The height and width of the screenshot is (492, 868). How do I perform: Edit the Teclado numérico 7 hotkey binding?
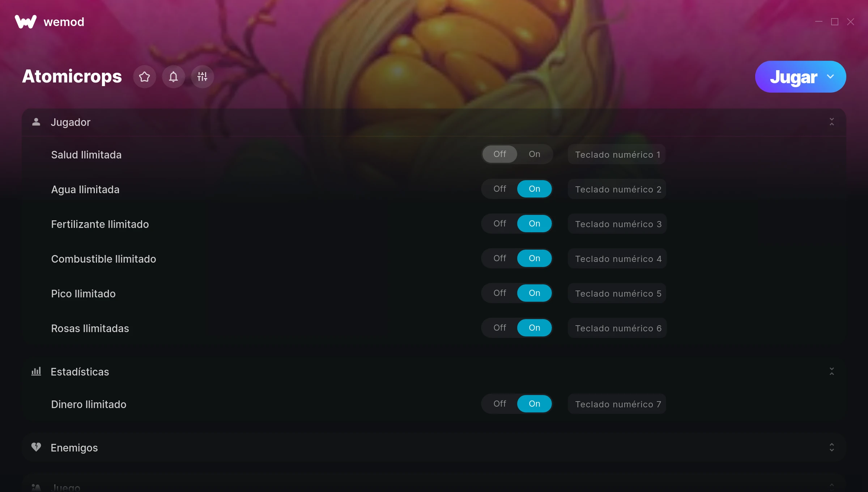coord(617,404)
